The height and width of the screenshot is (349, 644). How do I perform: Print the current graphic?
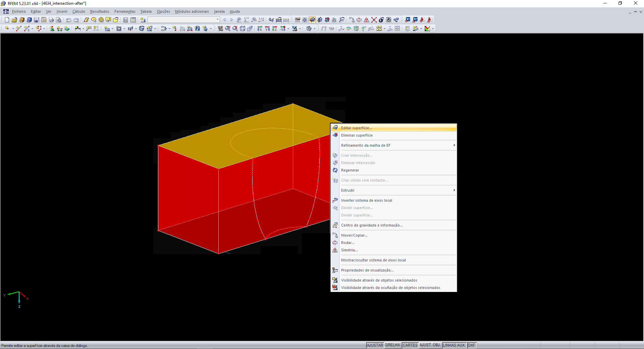(x=51, y=20)
